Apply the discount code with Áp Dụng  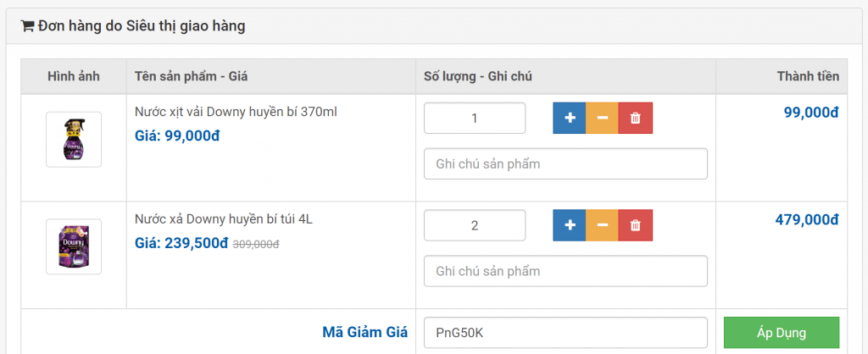(x=781, y=333)
